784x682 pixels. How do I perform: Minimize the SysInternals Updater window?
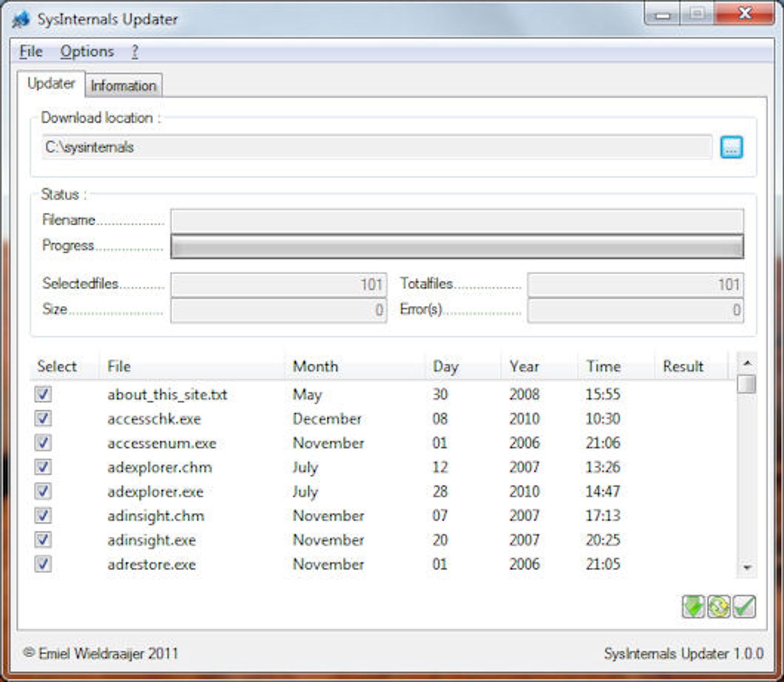(662, 15)
